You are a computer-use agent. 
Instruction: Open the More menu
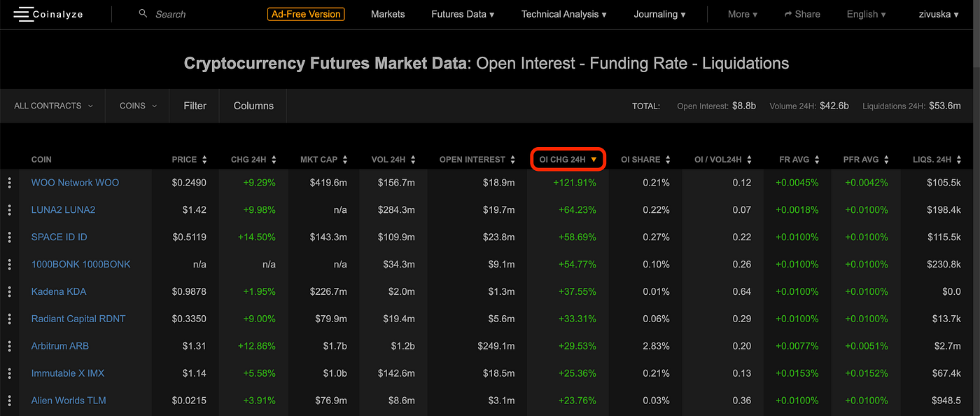tap(743, 14)
